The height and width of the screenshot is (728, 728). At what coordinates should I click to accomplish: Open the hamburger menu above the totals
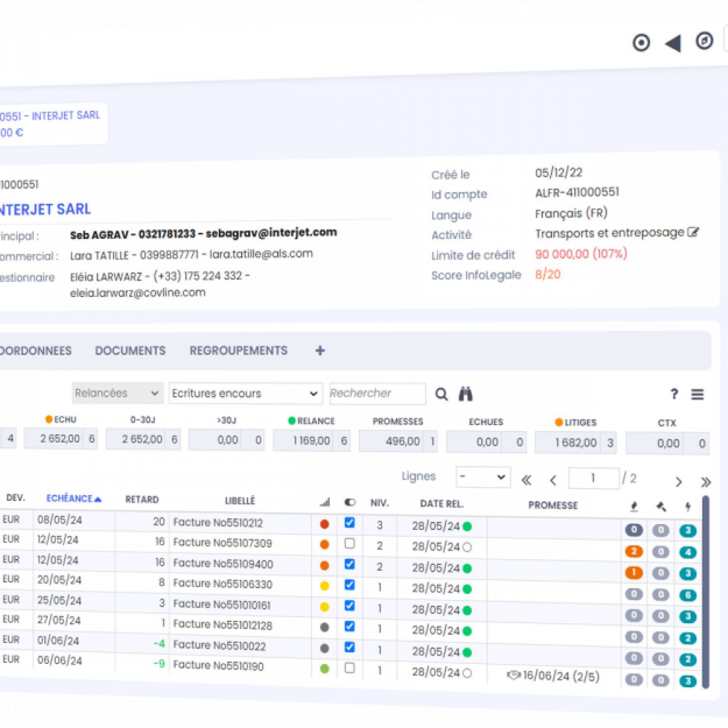click(697, 395)
